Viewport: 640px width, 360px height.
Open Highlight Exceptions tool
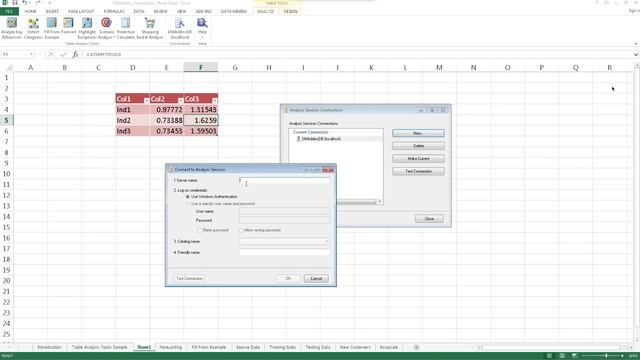[x=87, y=28]
